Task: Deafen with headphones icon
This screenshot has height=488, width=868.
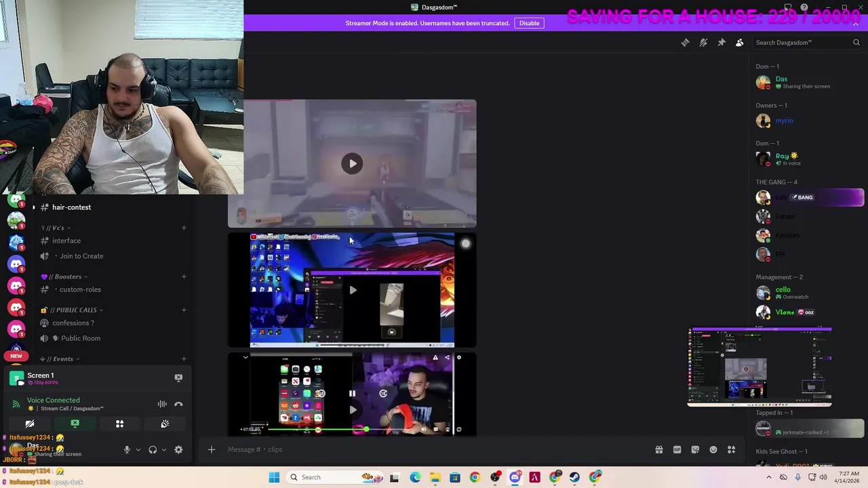Action: pyautogui.click(x=153, y=449)
